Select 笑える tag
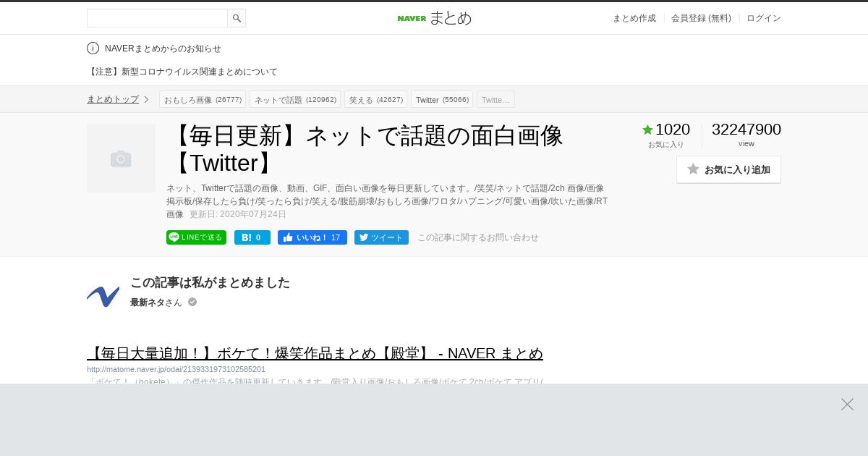The width and height of the screenshot is (868, 456). [x=375, y=99]
